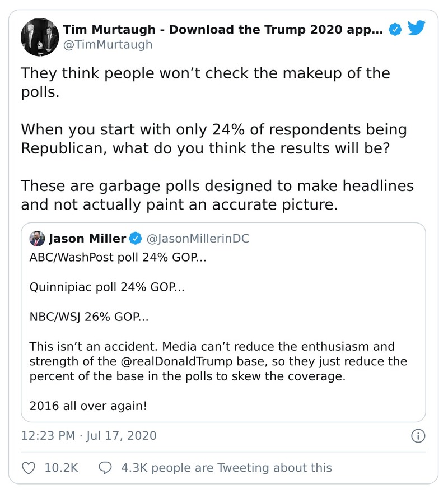Click the Tim Murtaugh display name
Image resolution: width=448 pixels, height=498 pixels.
click(223, 29)
